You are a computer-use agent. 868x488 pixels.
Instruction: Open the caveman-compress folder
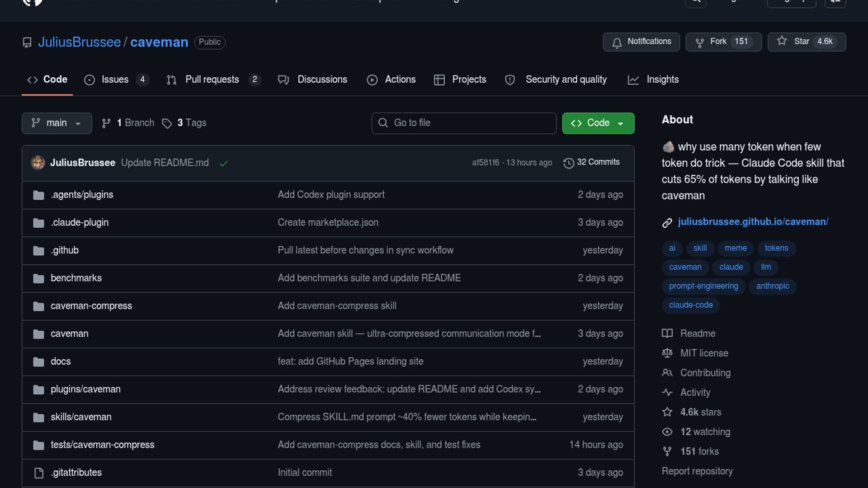click(91, 306)
